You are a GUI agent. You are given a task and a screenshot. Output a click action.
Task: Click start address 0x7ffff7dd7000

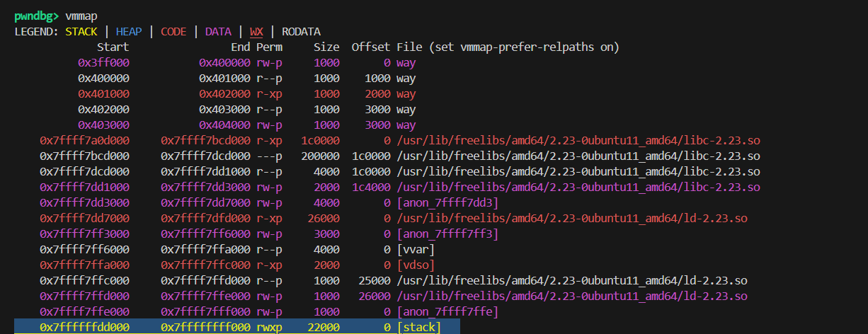(x=84, y=218)
